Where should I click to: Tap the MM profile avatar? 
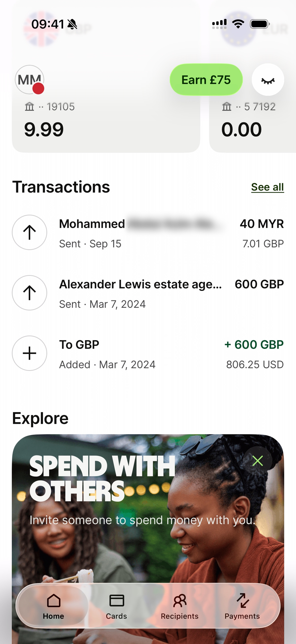pos(30,80)
